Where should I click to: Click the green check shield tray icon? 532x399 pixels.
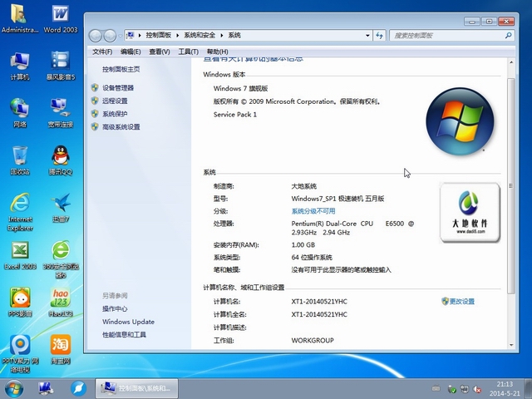451,389
